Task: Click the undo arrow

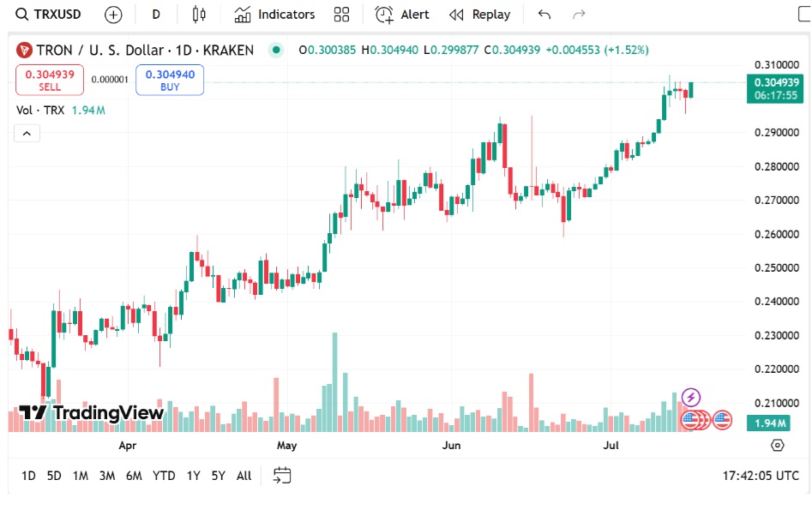Action: pyautogui.click(x=544, y=15)
